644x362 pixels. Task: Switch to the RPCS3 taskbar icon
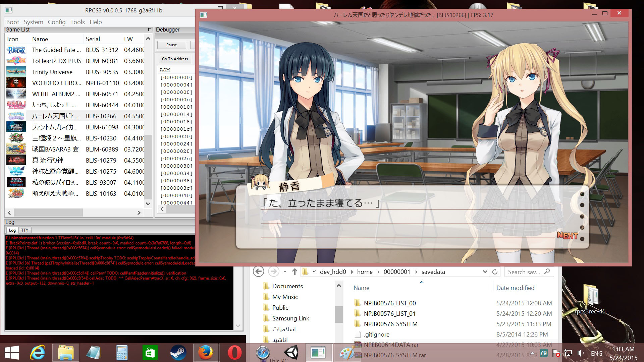318,353
